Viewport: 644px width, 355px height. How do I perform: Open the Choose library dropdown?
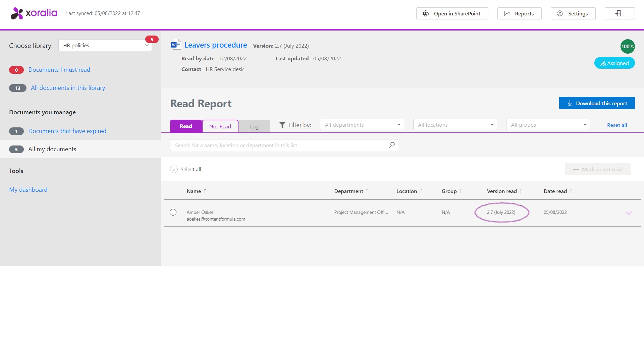[x=105, y=45]
